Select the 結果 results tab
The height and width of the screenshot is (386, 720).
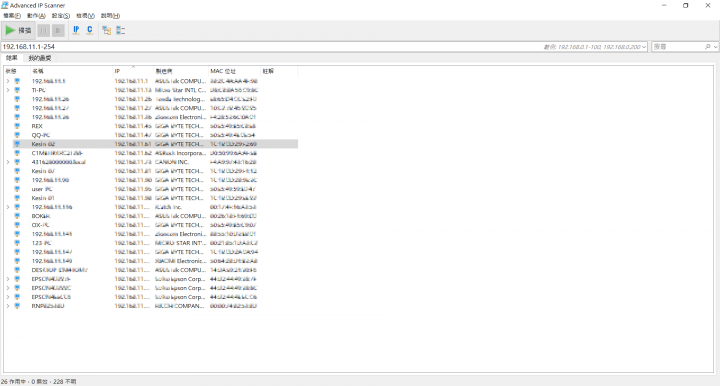11,58
